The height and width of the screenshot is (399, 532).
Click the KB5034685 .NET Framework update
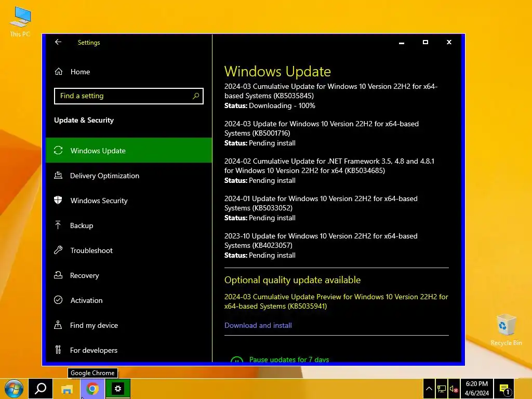click(x=329, y=166)
